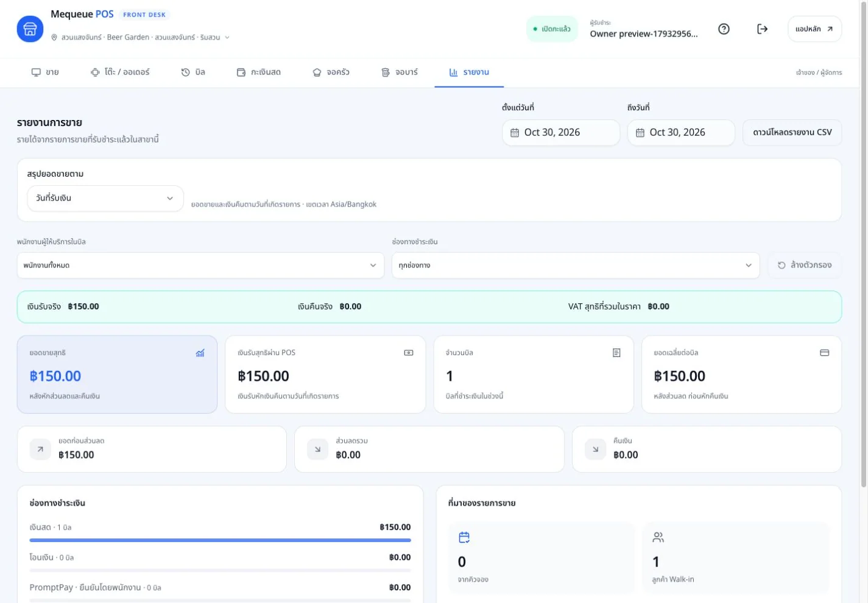Click the Mequeue POS store logo

(x=30, y=29)
